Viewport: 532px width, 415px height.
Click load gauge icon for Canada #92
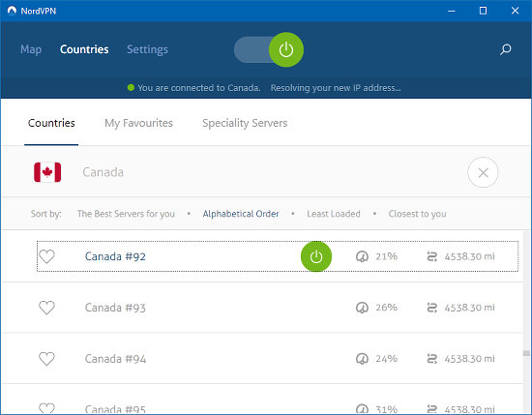tap(362, 256)
